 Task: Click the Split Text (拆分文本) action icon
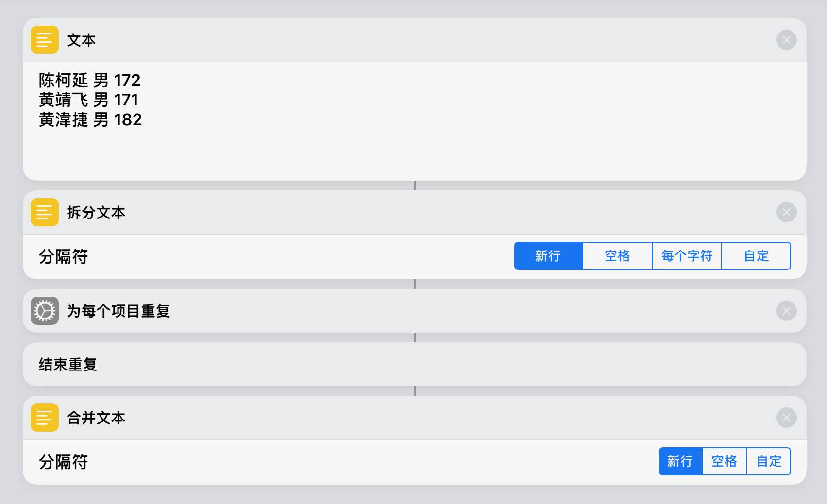coord(44,212)
